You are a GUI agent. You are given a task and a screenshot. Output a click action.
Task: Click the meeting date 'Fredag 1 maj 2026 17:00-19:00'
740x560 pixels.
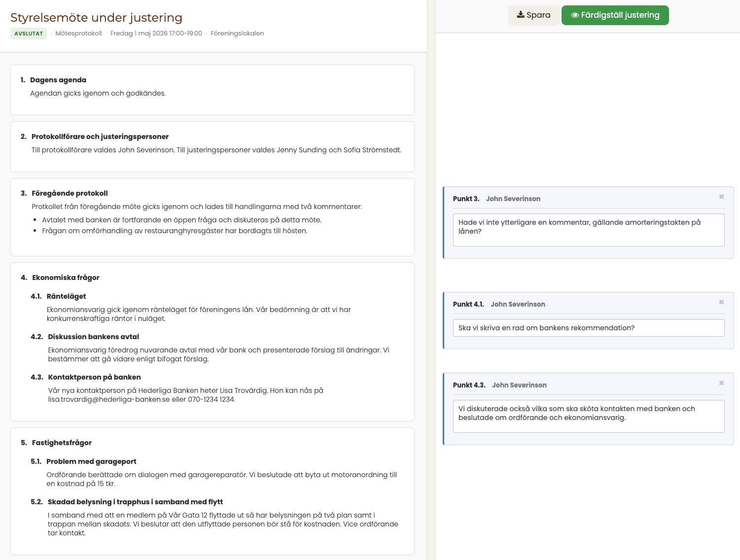pyautogui.click(x=156, y=34)
